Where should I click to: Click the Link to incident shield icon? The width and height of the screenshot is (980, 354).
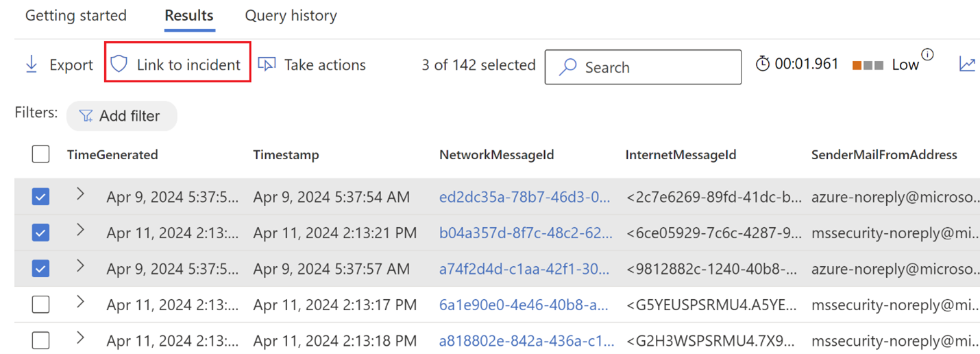[119, 64]
